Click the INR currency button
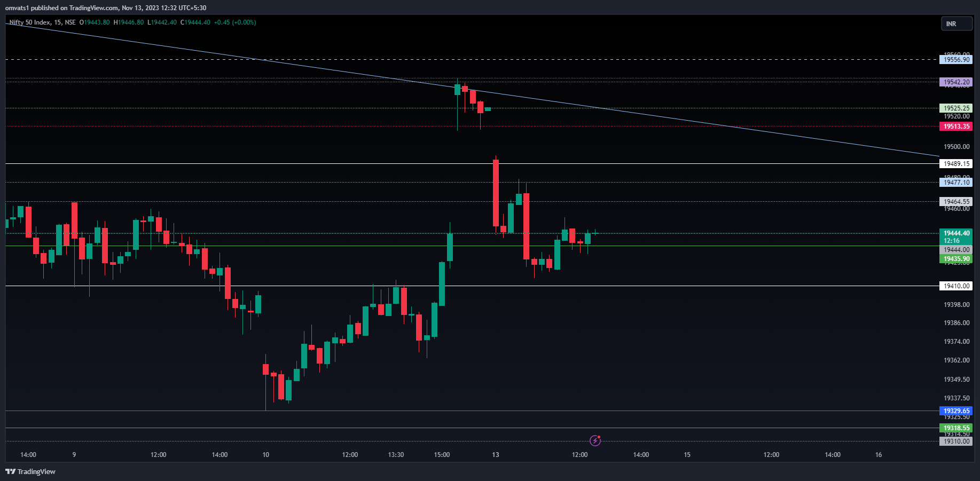This screenshot has height=481, width=980. (957, 24)
